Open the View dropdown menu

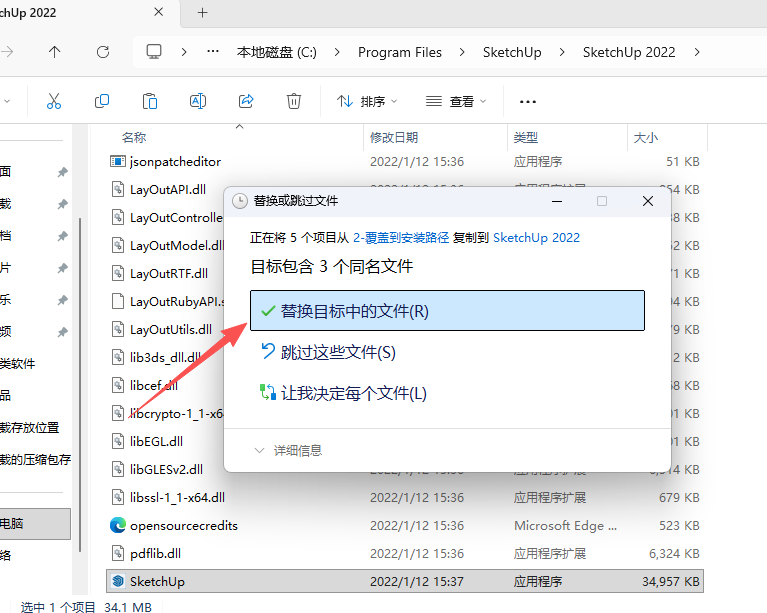coord(456,101)
